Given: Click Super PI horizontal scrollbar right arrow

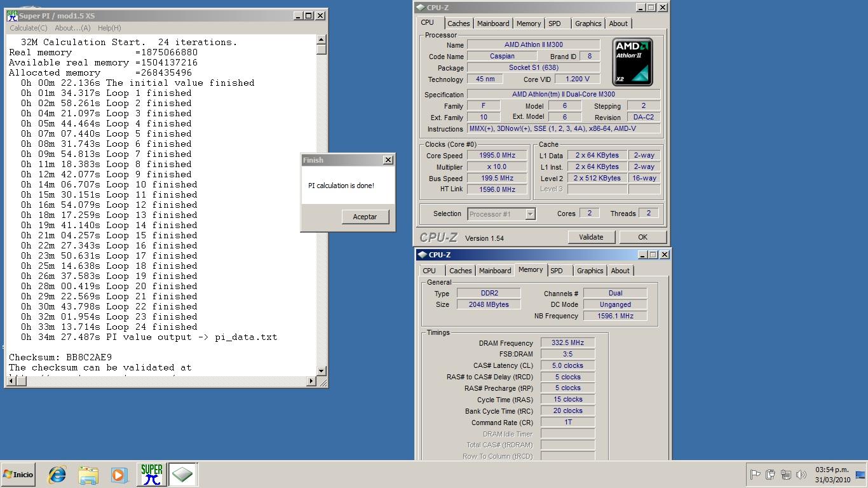Looking at the screenshot, I should click(311, 381).
